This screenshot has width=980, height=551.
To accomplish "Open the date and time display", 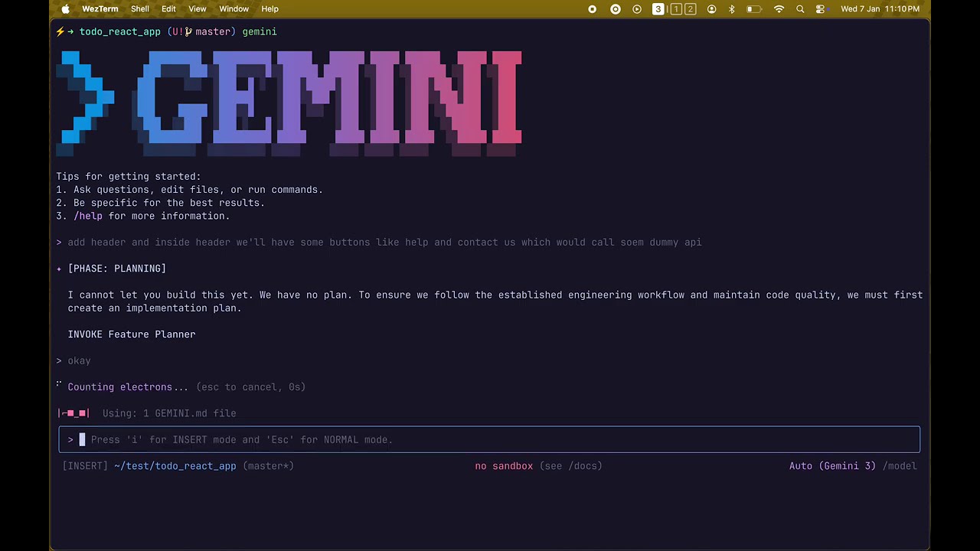I will coord(880,9).
